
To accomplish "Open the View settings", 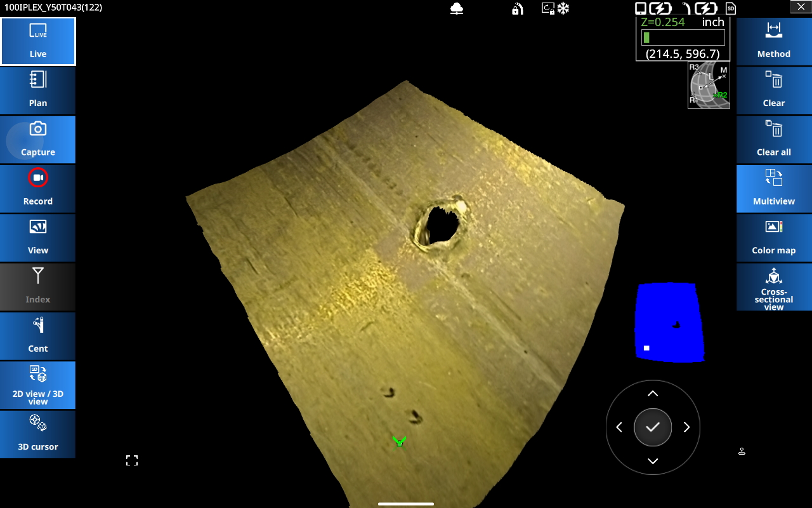I will click(x=38, y=237).
